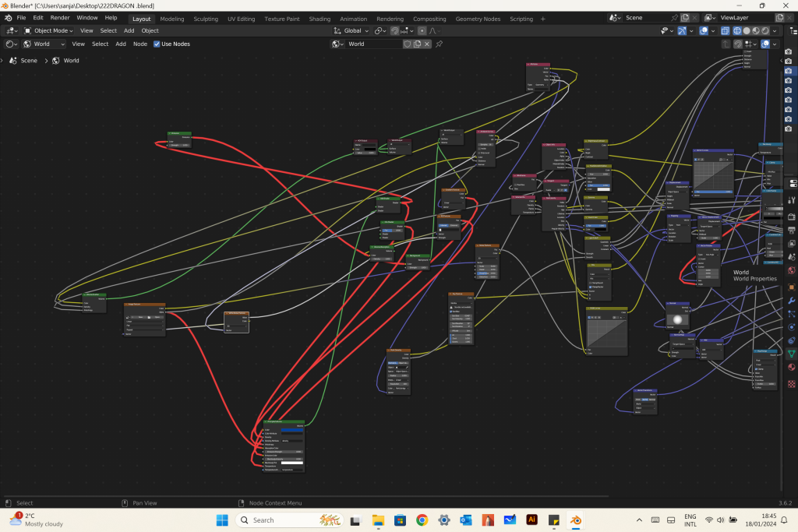Edit the Scene name field
798x532 pixels.
[x=646, y=18]
